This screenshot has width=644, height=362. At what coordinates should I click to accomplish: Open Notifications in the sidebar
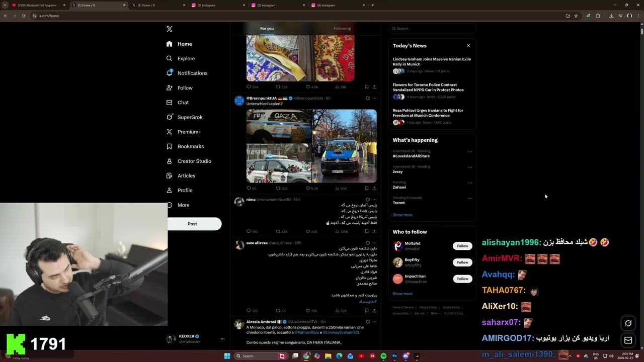pyautogui.click(x=187, y=73)
